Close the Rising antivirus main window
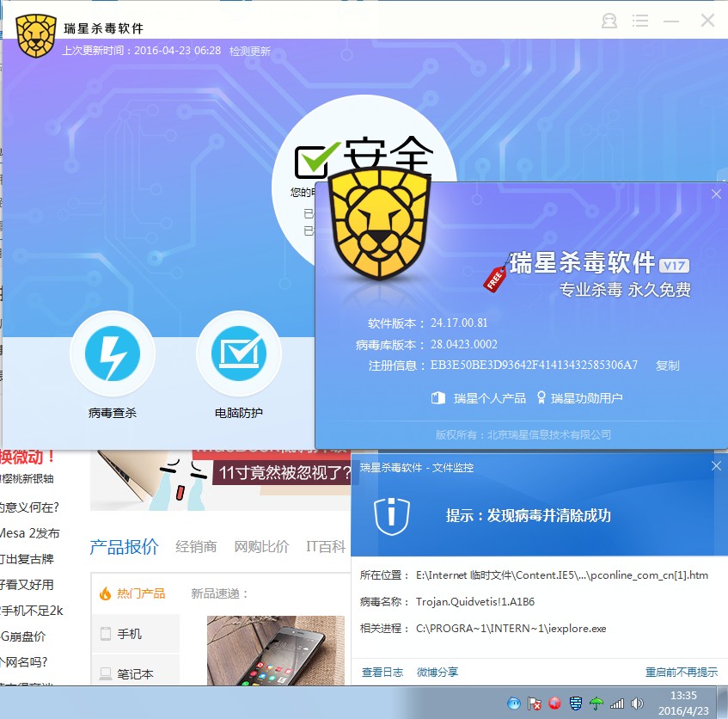The height and width of the screenshot is (719, 728). [x=707, y=20]
